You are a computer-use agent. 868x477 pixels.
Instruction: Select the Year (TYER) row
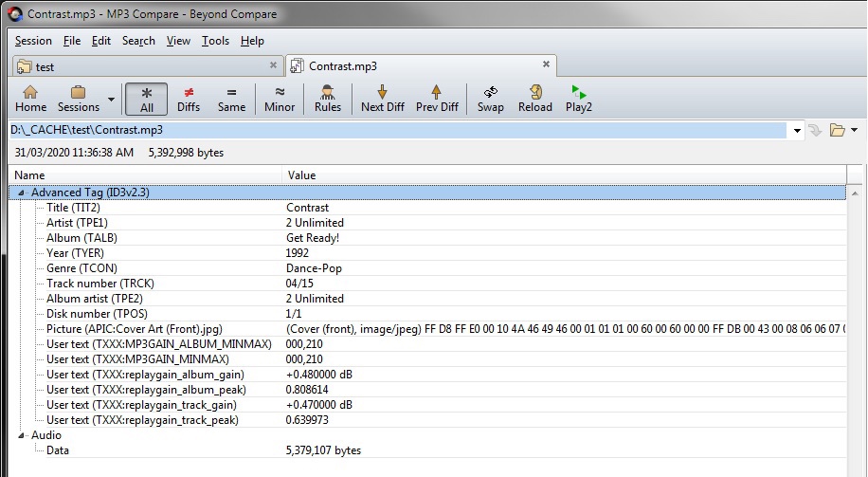pos(427,253)
